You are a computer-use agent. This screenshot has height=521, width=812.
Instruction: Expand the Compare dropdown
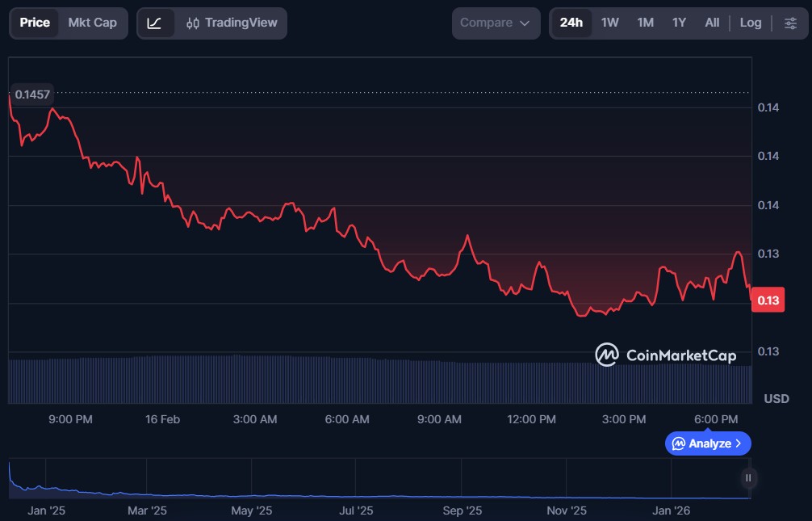pyautogui.click(x=496, y=23)
